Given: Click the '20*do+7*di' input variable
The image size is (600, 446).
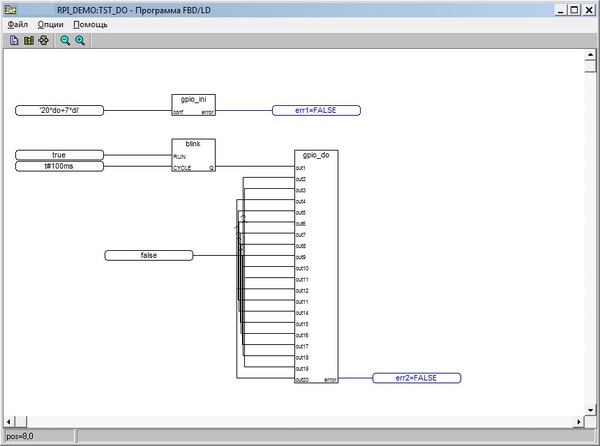Looking at the screenshot, I should point(60,111).
